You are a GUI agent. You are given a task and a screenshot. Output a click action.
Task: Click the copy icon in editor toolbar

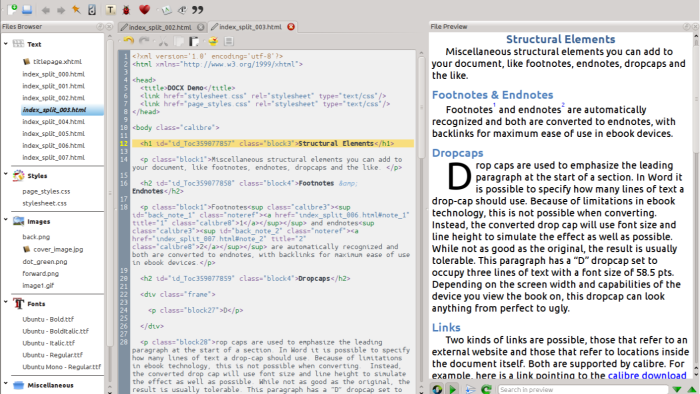(179, 41)
